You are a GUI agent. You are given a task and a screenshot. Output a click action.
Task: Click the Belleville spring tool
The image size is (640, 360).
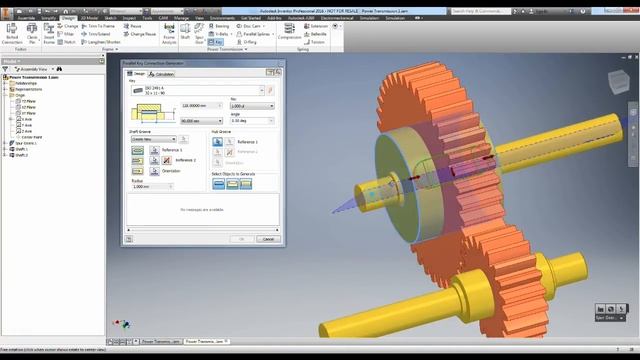pyautogui.click(x=316, y=34)
